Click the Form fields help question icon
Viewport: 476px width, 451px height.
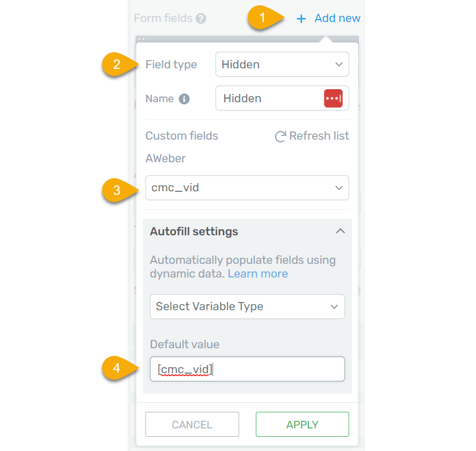[x=201, y=18]
